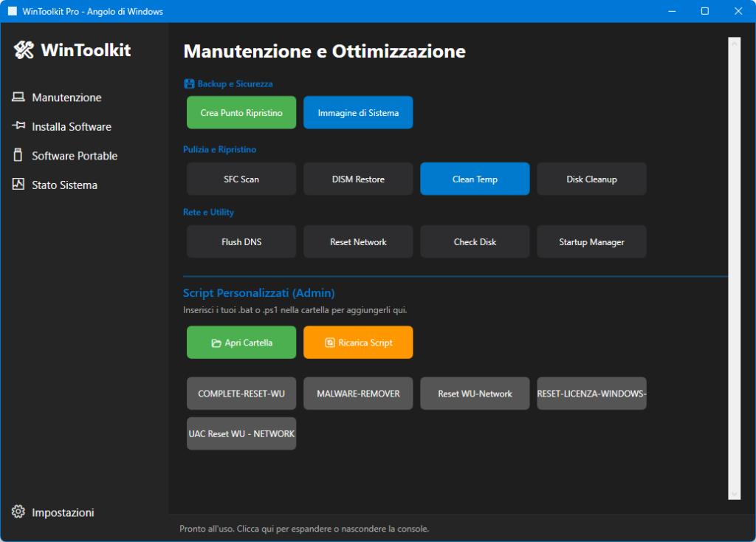Click Immagine di Sistema button
Screen dimensions: 756x542
coord(358,112)
